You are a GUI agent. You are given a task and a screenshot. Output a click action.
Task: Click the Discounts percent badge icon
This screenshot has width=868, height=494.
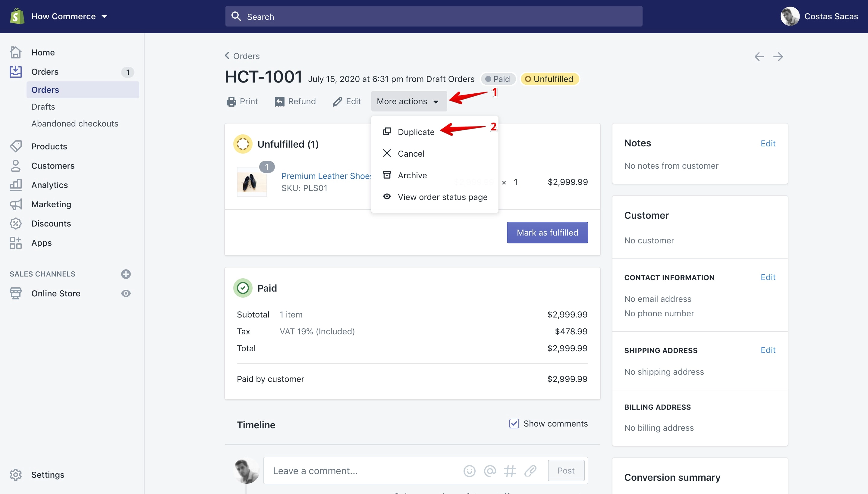coord(16,224)
